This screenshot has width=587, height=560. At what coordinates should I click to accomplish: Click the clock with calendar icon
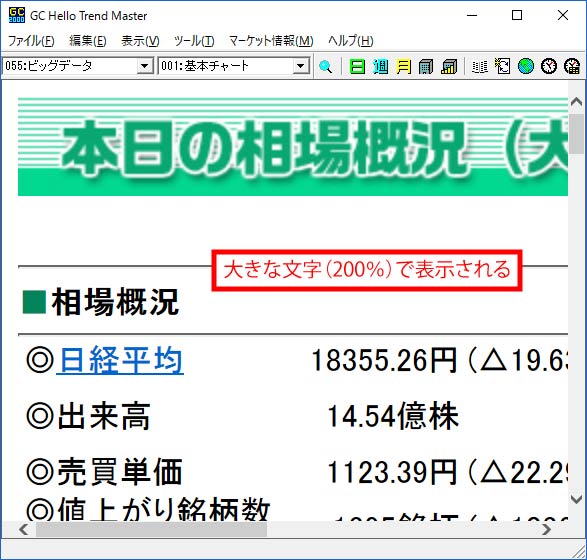click(x=572, y=67)
